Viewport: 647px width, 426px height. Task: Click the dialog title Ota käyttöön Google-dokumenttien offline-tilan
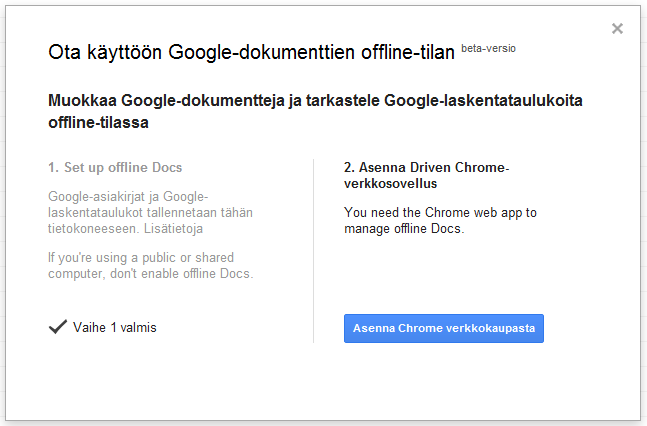click(x=251, y=53)
